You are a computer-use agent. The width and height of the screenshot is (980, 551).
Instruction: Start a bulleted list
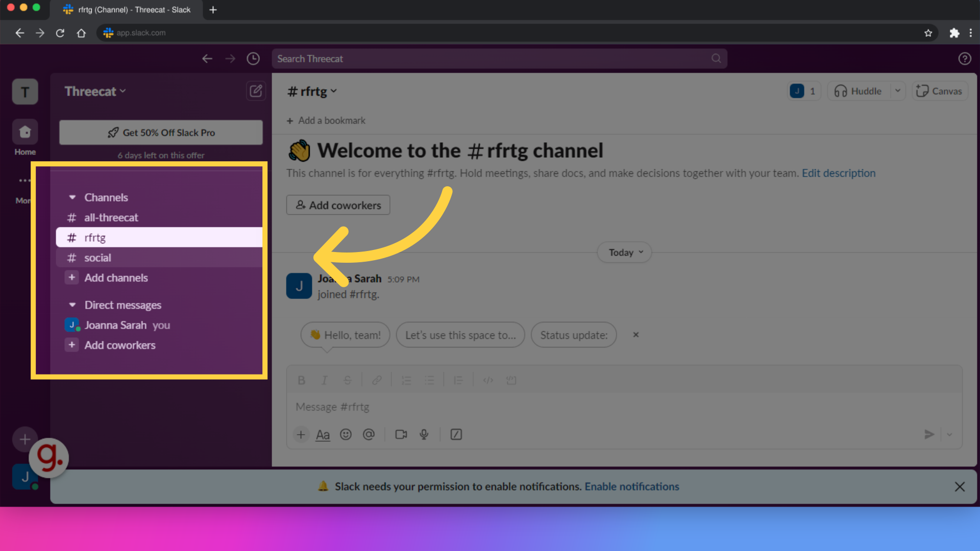click(x=430, y=381)
